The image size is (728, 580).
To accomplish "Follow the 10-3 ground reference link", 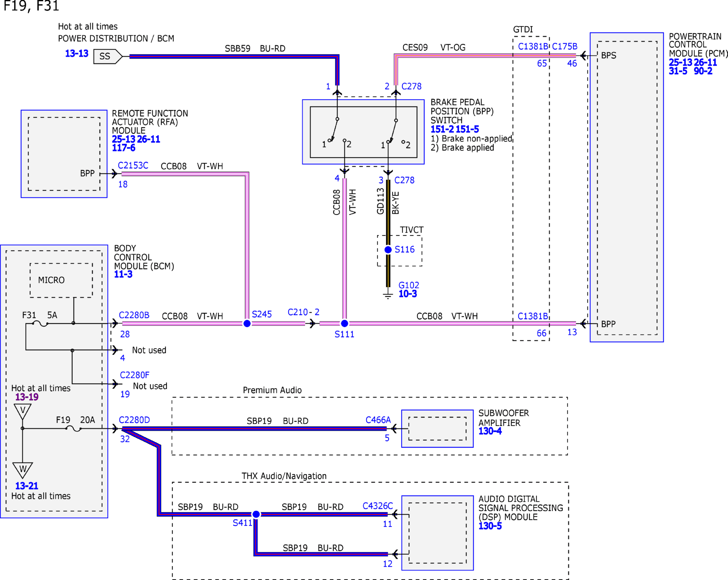I will click(x=408, y=294).
